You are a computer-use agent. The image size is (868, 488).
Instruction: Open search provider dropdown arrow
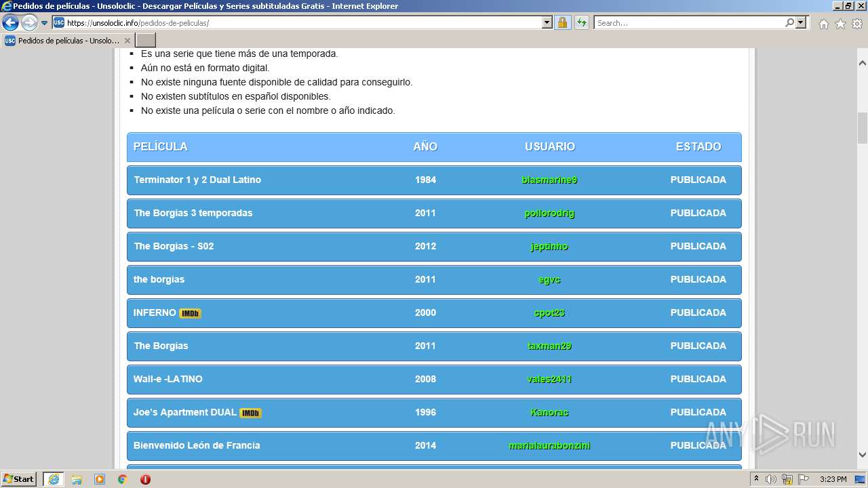pyautogui.click(x=801, y=22)
